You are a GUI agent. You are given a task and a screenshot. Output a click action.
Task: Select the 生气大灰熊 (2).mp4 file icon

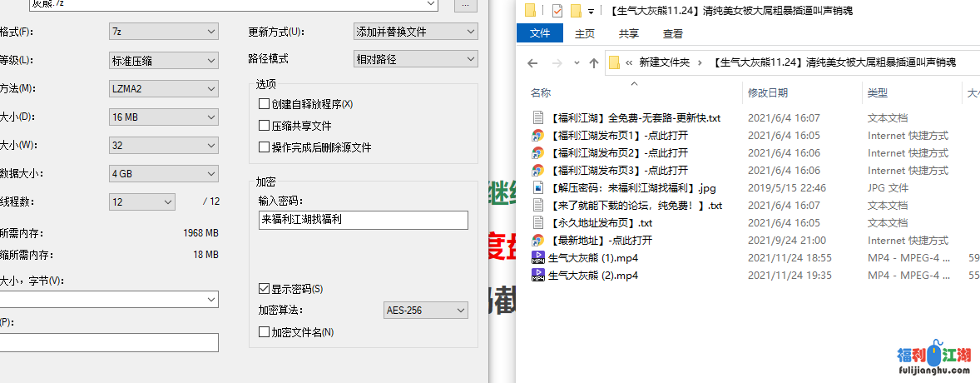click(537, 276)
